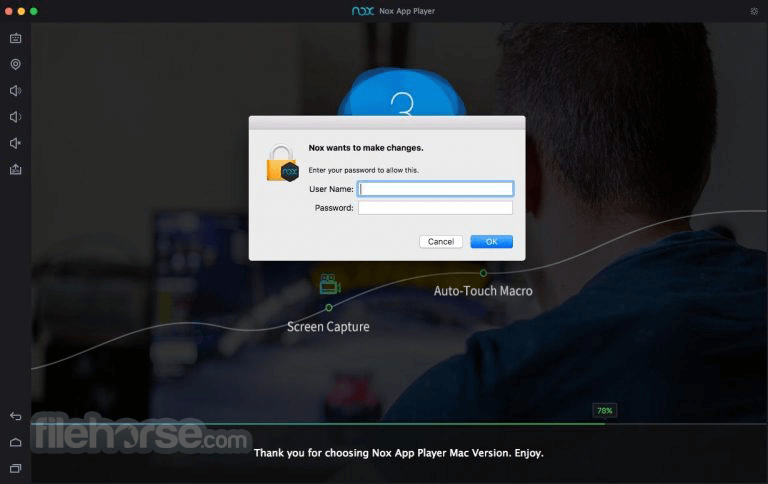The width and height of the screenshot is (768, 484).
Task: Mute sound with the crossed speaker icon
Action: point(16,143)
